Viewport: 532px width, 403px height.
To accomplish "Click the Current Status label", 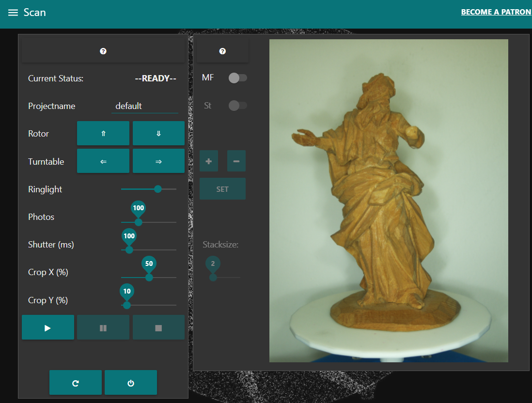I will pos(56,78).
